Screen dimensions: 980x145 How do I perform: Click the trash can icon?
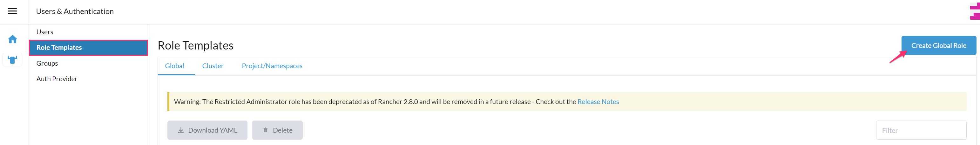pos(266,130)
